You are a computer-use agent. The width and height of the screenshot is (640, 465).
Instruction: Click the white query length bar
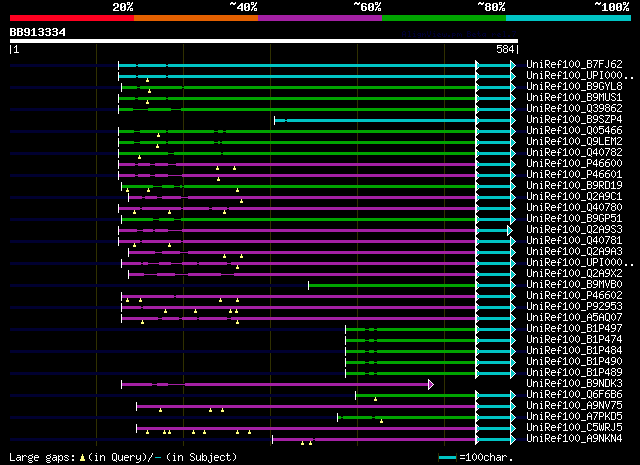click(264, 41)
